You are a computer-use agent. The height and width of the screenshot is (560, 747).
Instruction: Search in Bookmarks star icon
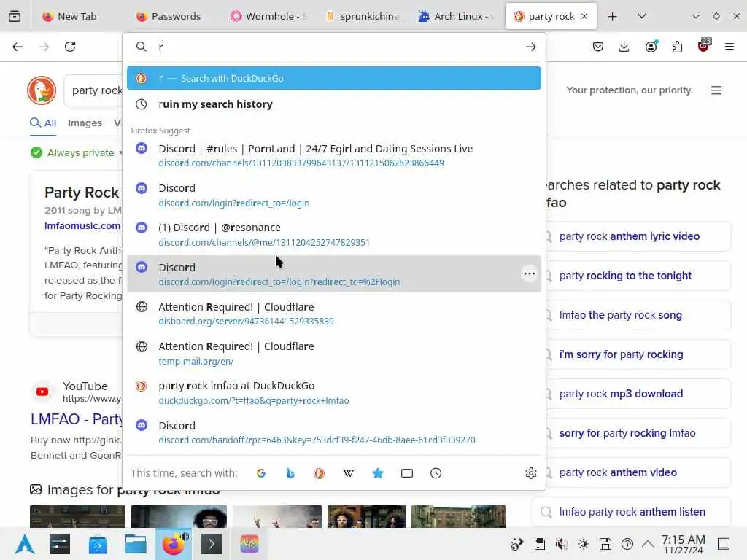378,472
